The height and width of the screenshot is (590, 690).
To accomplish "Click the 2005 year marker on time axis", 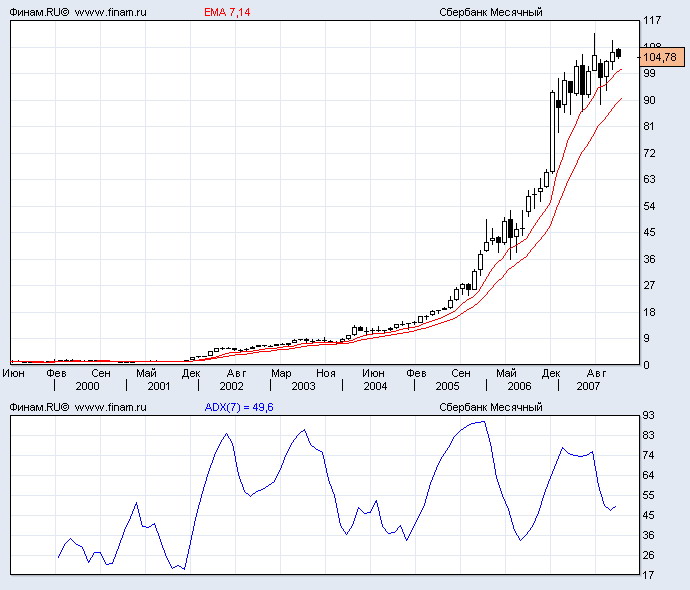I will [x=447, y=385].
